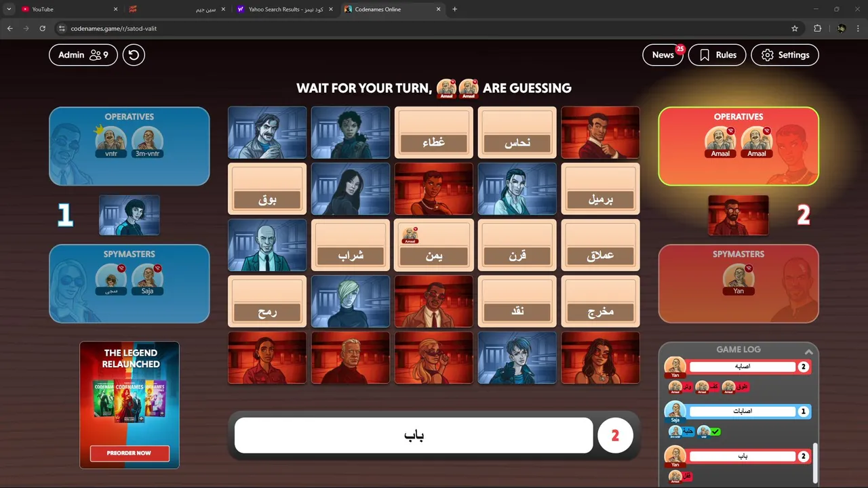The width and height of the screenshot is (868, 488).
Task: Collapse the Game Log panel chevron
Action: [x=808, y=351]
